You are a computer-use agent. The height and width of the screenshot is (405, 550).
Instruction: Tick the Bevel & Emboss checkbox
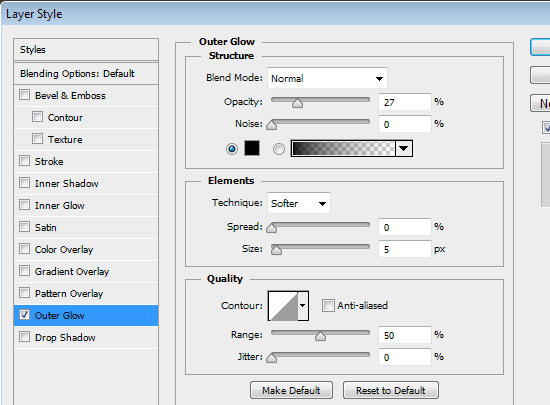click(x=24, y=95)
